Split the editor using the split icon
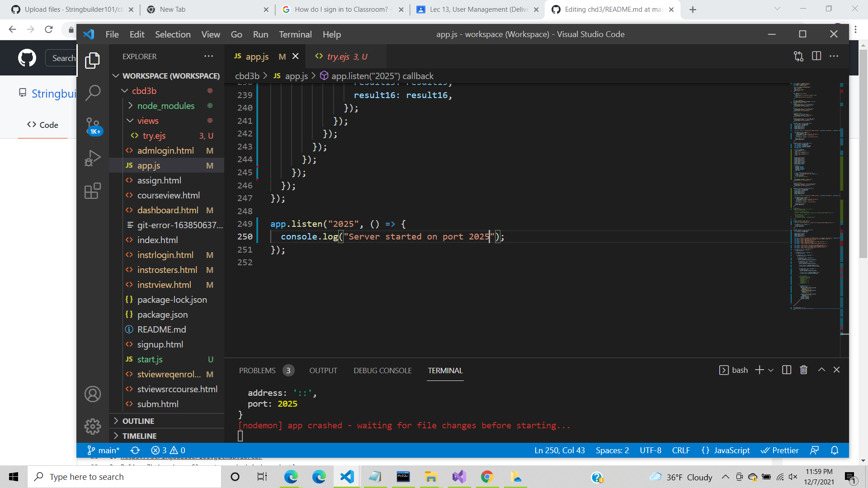 (x=816, y=56)
